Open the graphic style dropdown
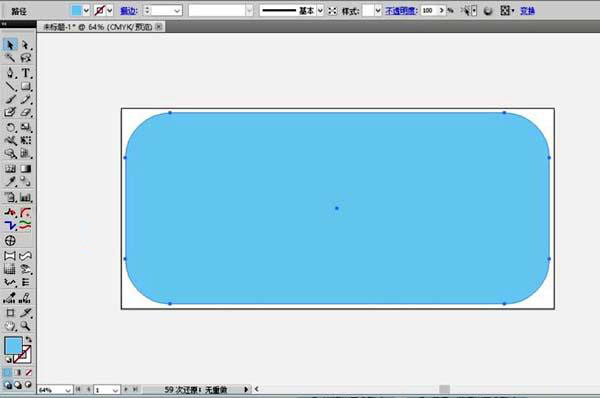Viewport: 600px width, 398px height. pyautogui.click(x=378, y=11)
